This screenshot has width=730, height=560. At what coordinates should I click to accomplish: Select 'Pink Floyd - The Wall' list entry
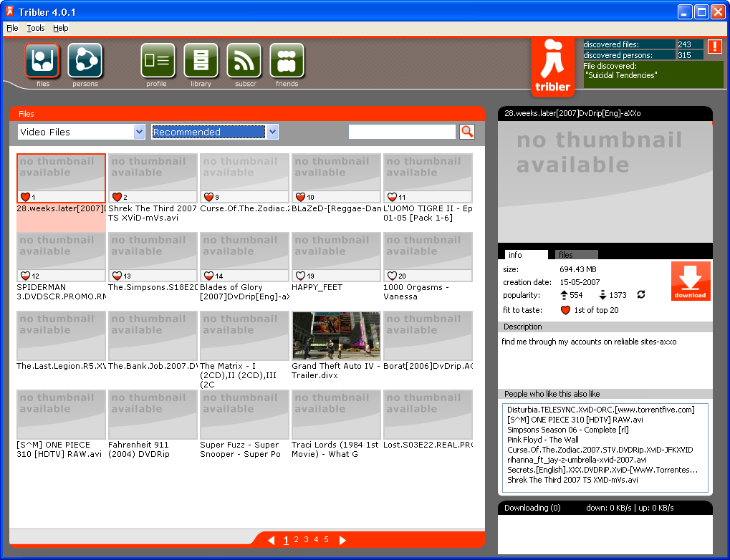click(543, 440)
